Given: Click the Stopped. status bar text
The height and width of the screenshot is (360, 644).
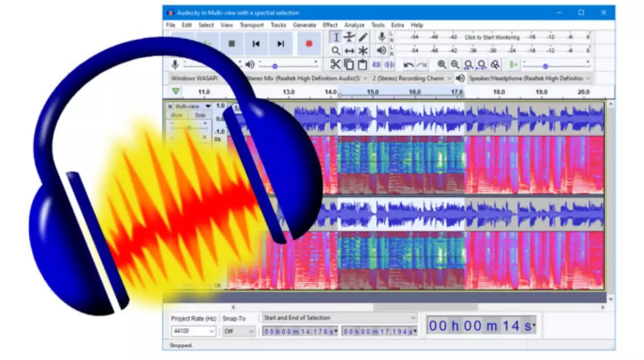Looking at the screenshot, I should [181, 345].
